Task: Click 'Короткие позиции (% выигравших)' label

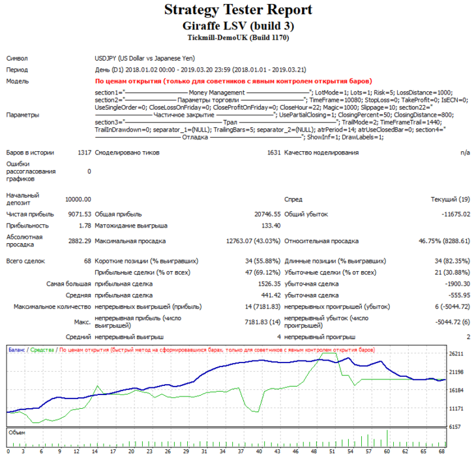Action: (x=146, y=261)
